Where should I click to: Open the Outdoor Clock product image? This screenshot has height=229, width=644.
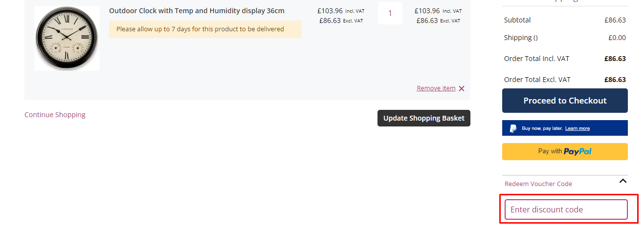click(x=67, y=38)
